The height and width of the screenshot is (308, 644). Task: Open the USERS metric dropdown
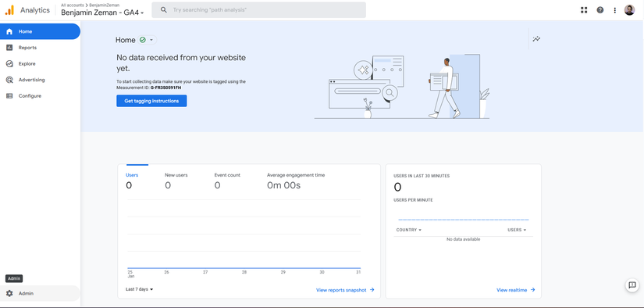pos(517,230)
